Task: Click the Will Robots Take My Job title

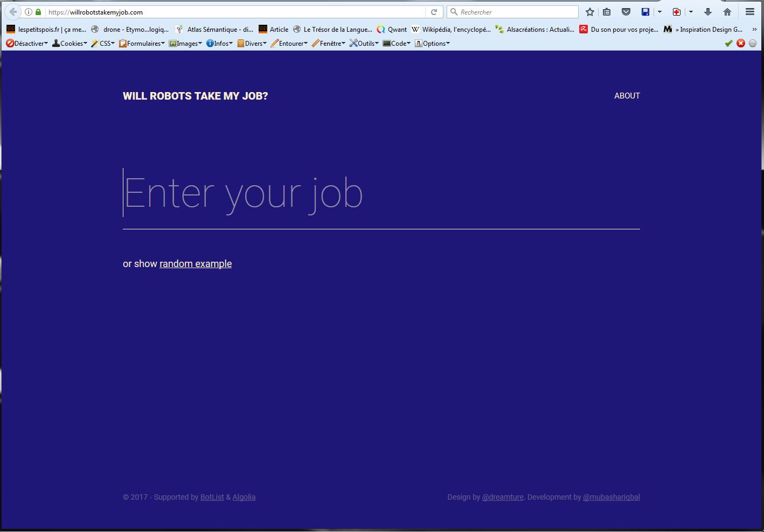Action: [195, 96]
